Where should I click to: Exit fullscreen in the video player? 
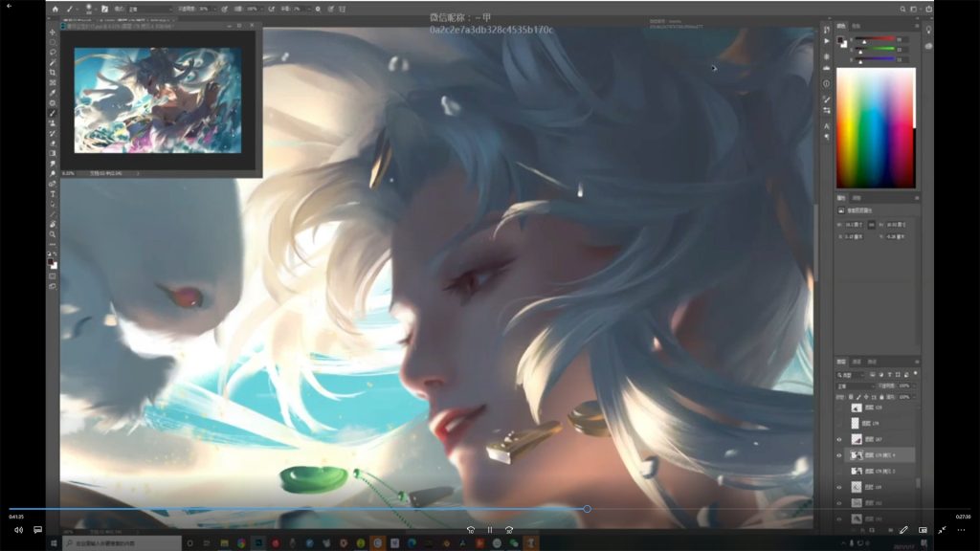[943, 529]
